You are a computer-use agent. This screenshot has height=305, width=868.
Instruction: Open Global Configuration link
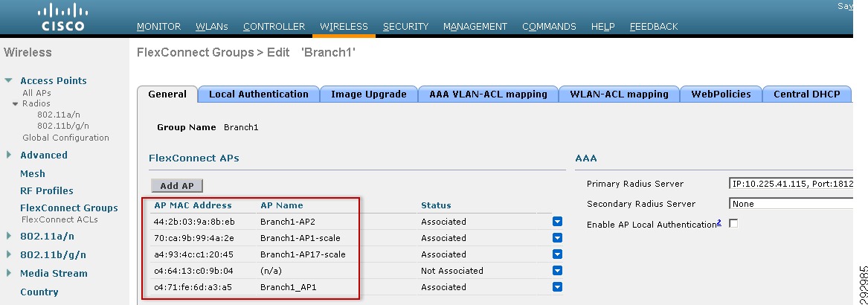click(x=66, y=138)
